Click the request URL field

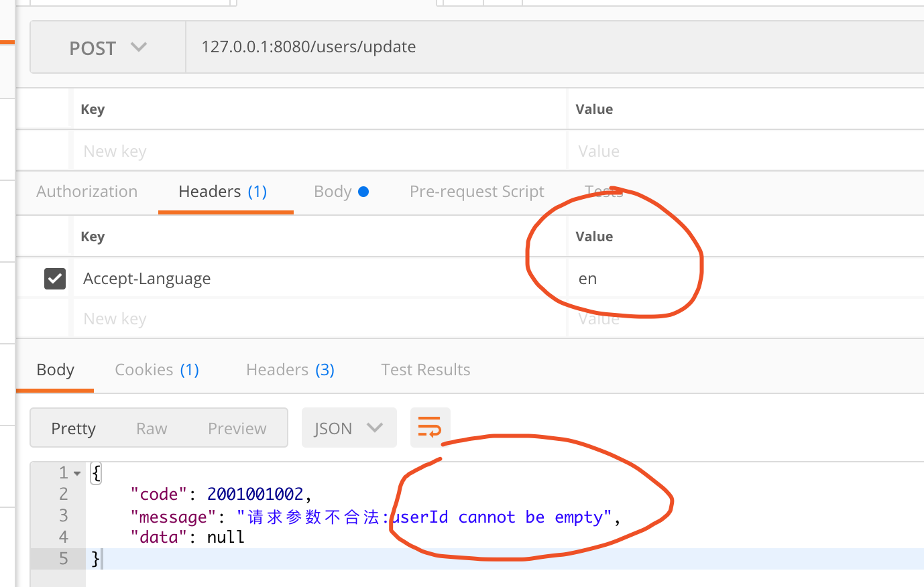(x=555, y=48)
